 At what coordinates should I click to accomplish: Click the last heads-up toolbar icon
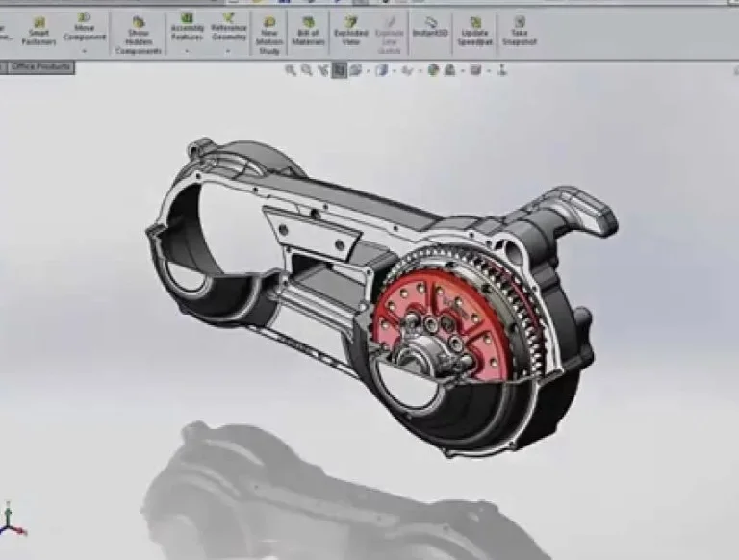click(502, 70)
